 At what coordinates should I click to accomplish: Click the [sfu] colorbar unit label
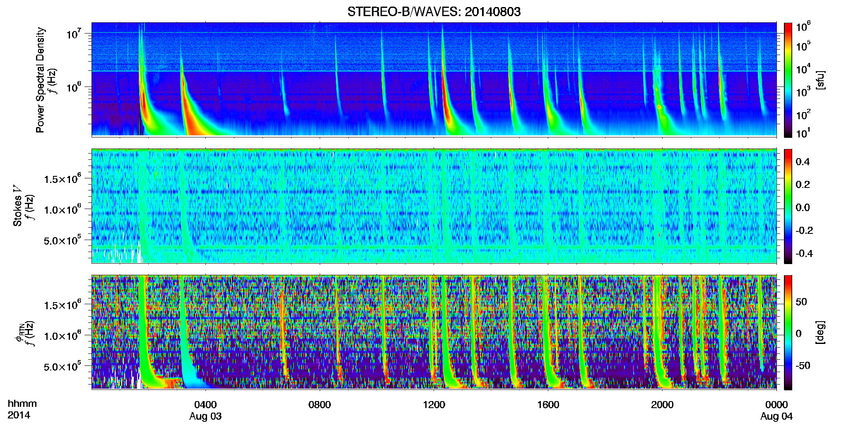[x=820, y=80]
